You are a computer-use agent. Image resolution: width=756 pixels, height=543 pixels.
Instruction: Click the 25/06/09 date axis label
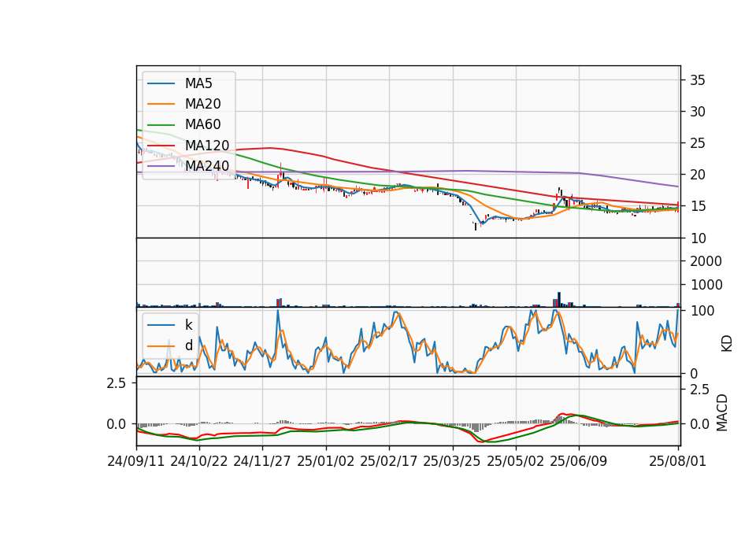point(579,461)
